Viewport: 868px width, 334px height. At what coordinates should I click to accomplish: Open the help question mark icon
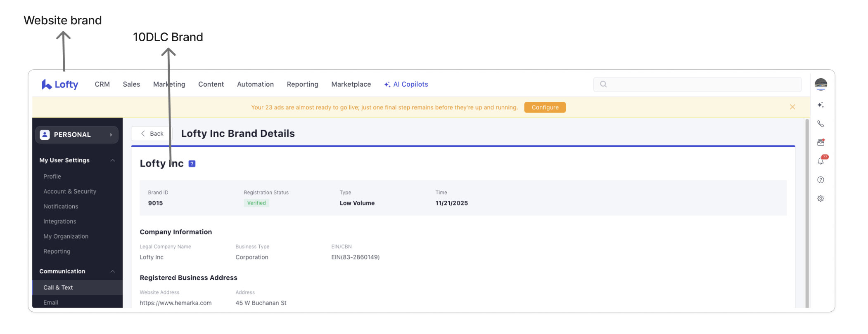[821, 180]
